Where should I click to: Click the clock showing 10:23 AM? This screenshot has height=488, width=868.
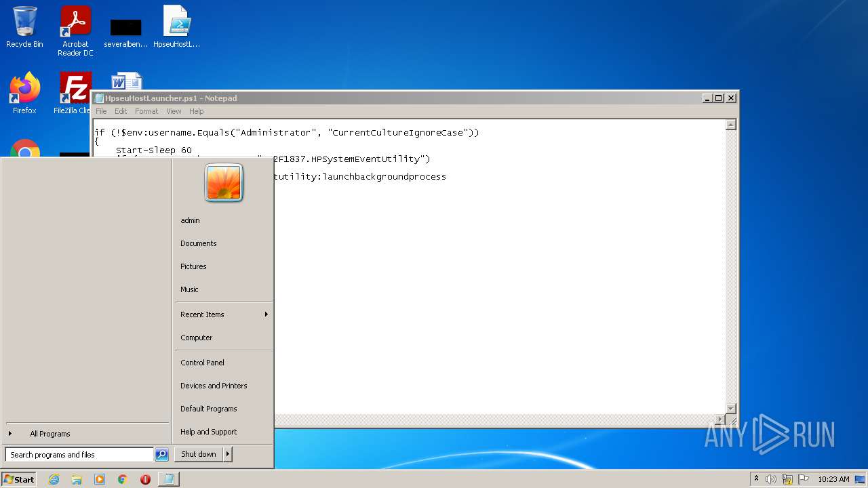(833, 479)
